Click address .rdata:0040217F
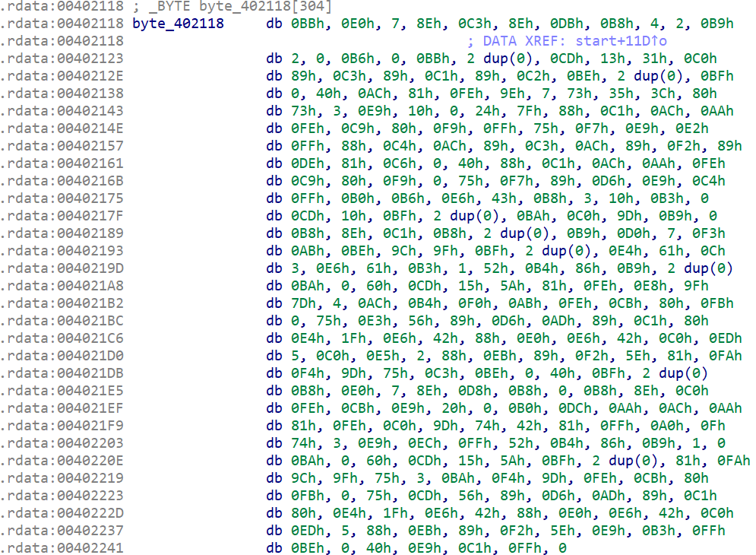The height and width of the screenshot is (555, 756). (62, 216)
